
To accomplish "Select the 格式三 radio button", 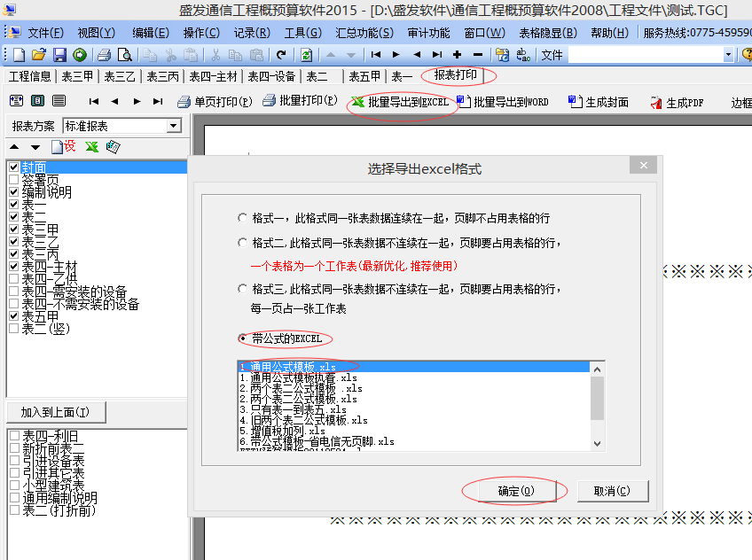I will coord(243,289).
